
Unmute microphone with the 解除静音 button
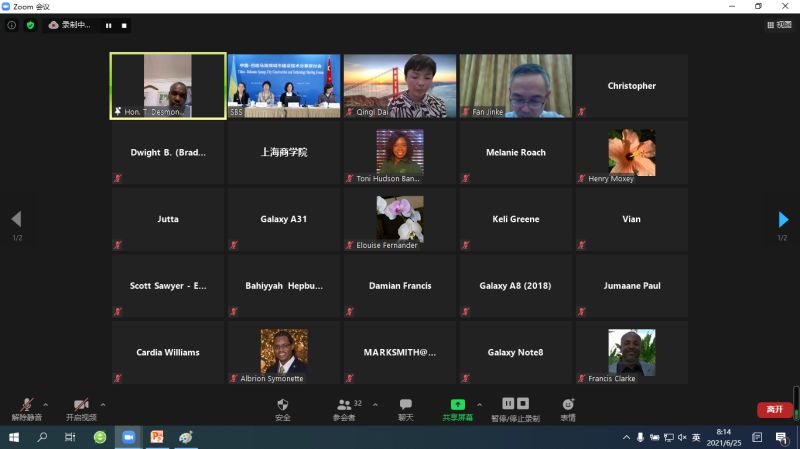tap(27, 408)
